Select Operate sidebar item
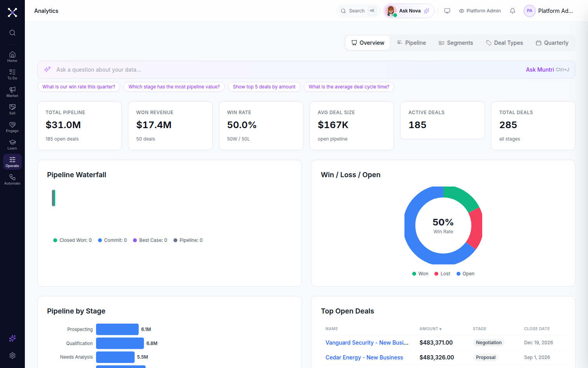The height and width of the screenshot is (368, 588). pyautogui.click(x=12, y=162)
